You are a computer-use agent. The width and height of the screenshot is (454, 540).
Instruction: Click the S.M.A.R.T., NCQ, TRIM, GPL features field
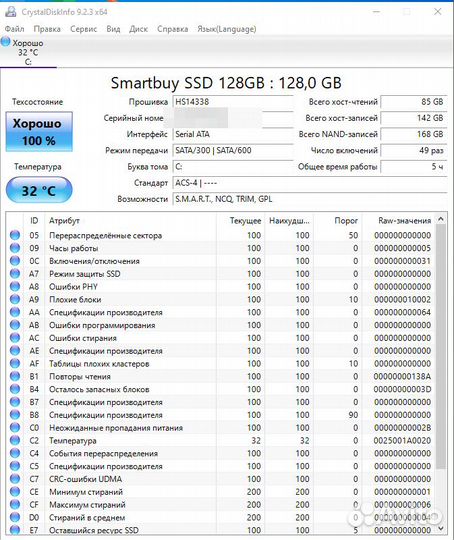coord(310,199)
